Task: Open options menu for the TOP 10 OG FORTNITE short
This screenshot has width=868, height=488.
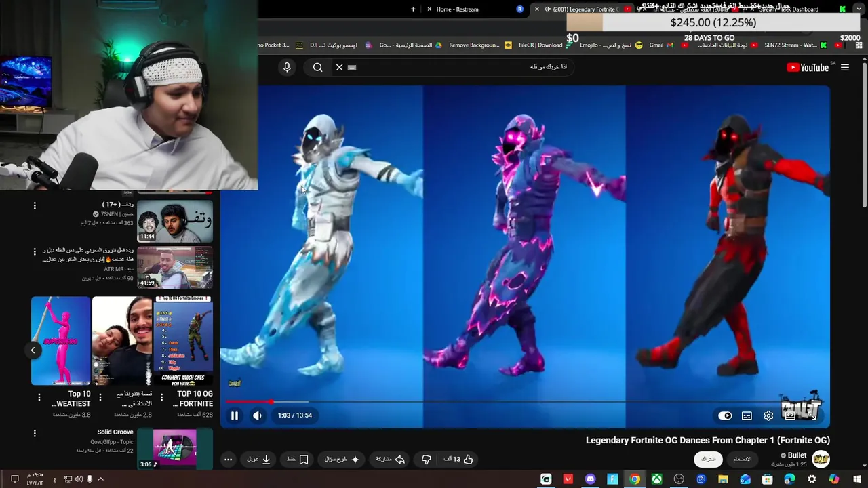Action: pyautogui.click(x=162, y=398)
